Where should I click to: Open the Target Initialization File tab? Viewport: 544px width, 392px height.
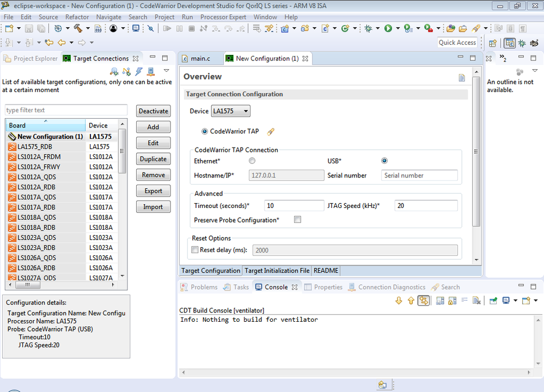(277, 271)
